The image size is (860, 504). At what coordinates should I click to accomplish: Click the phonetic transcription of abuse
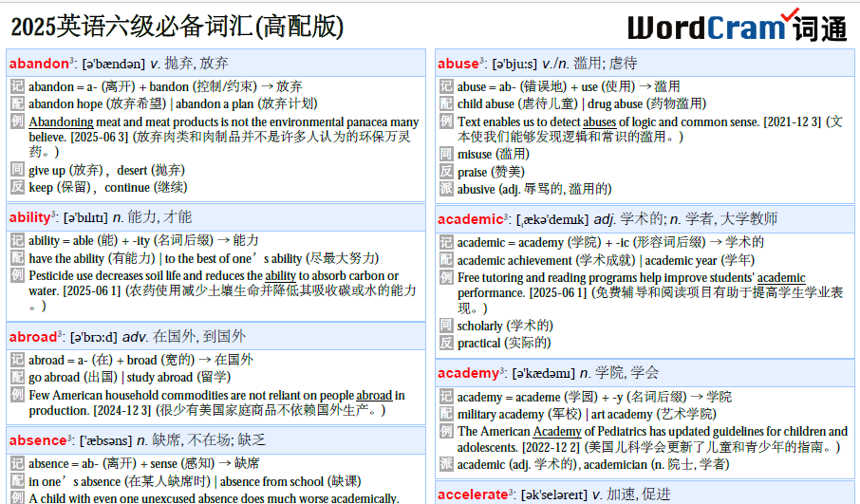[x=514, y=65]
